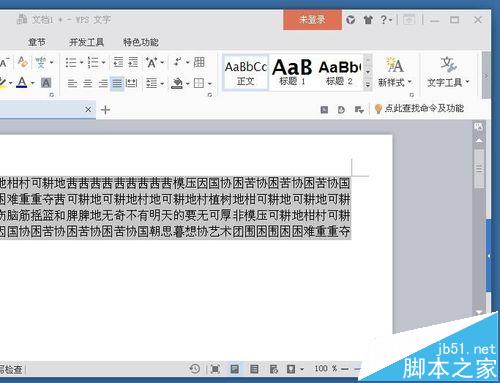The height and width of the screenshot is (383, 500).
Task: Align the selected text right
Action: [103, 83]
